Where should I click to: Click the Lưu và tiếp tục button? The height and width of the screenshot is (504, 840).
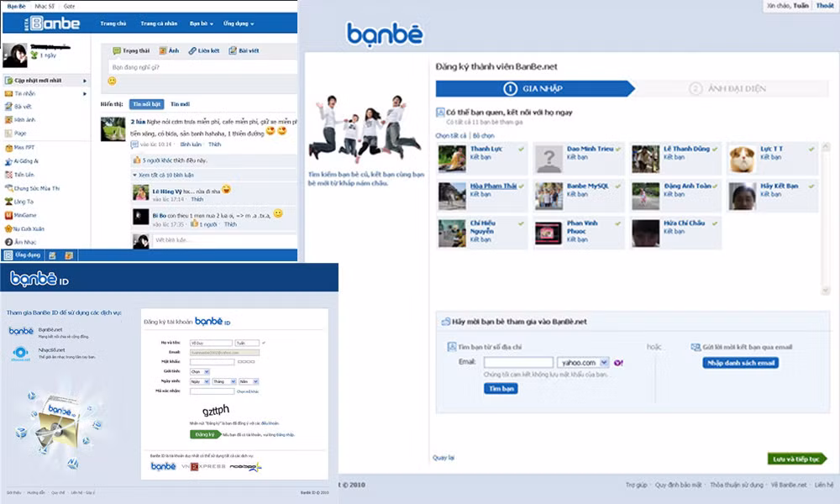(x=796, y=459)
